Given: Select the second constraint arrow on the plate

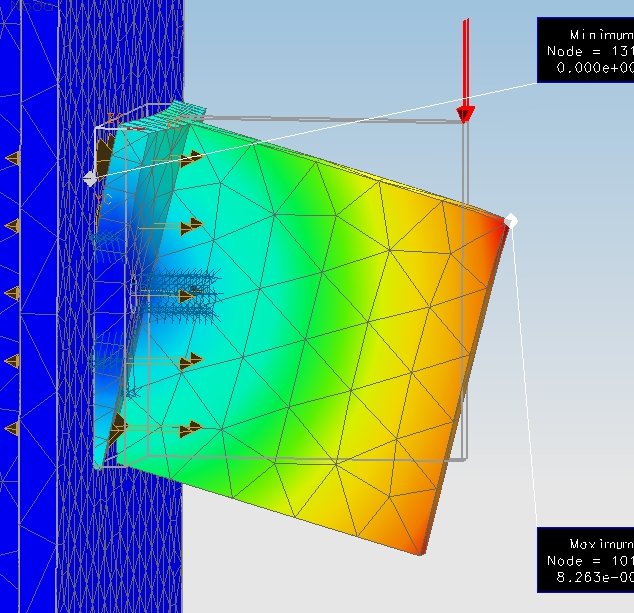Looking at the screenshot, I should pyautogui.click(x=191, y=226).
